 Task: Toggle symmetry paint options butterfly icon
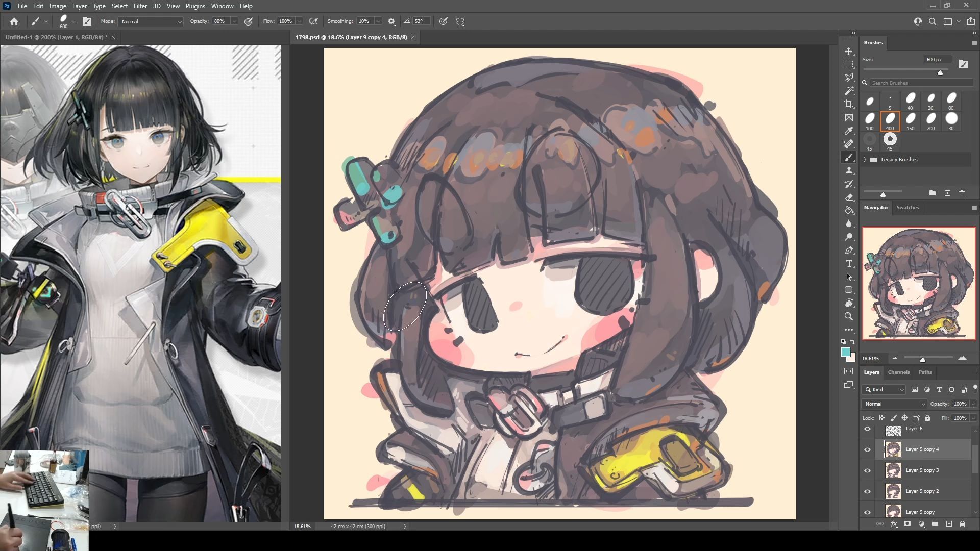460,21
